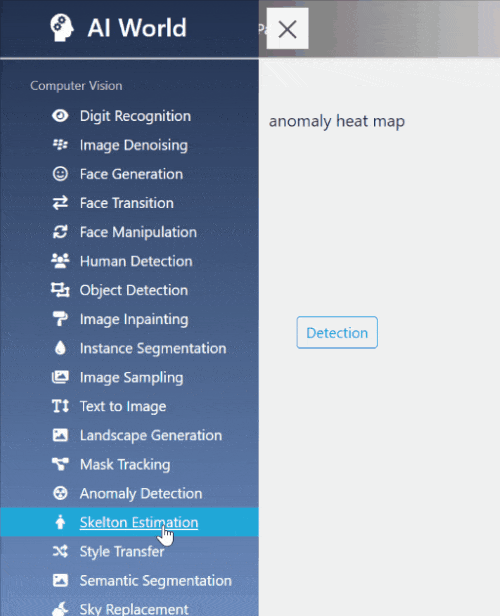The image size is (500, 616).
Task: Click the arrows icon for Face Transition
Action: tap(60, 203)
